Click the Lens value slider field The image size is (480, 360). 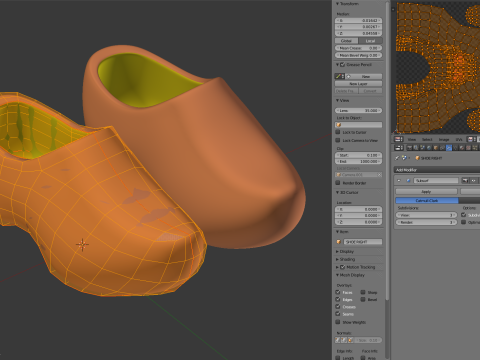pos(359,110)
